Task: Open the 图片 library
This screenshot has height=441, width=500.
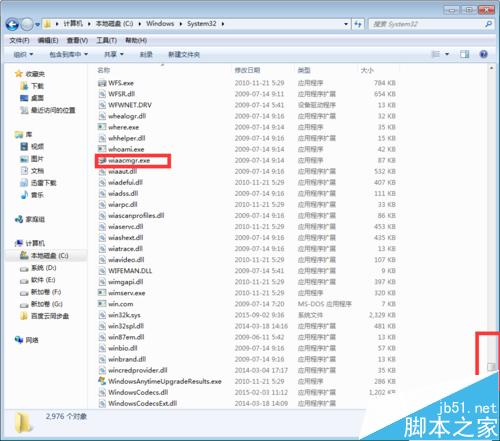Action: point(37,159)
